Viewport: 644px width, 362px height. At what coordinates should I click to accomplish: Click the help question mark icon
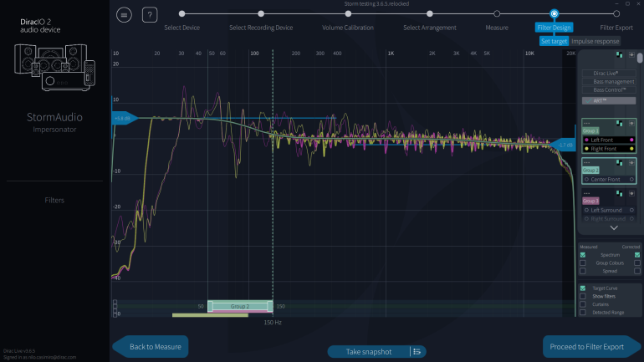(150, 15)
